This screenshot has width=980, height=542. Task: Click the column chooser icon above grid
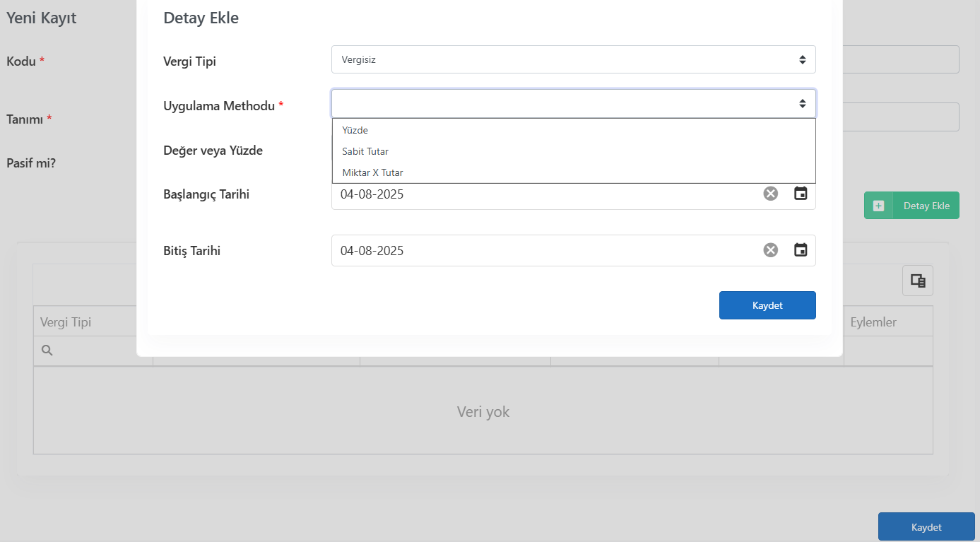click(918, 281)
